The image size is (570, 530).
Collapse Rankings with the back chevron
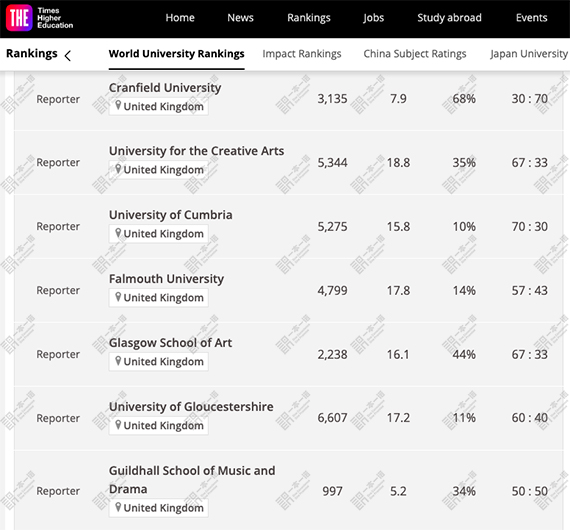point(68,55)
